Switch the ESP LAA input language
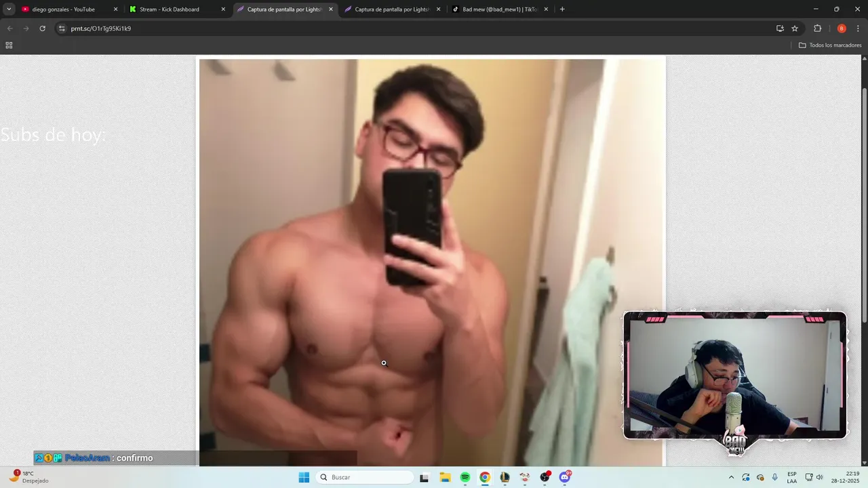 tap(792, 477)
